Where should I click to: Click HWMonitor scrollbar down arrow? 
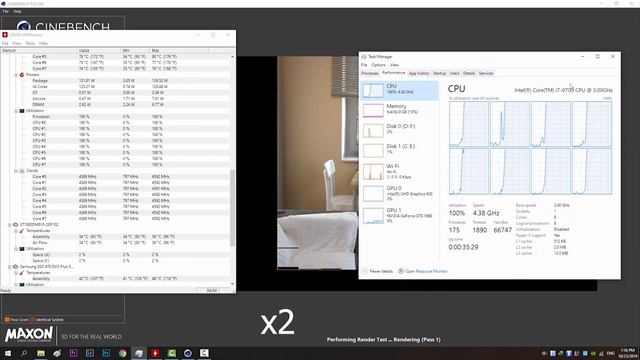pos(233,284)
